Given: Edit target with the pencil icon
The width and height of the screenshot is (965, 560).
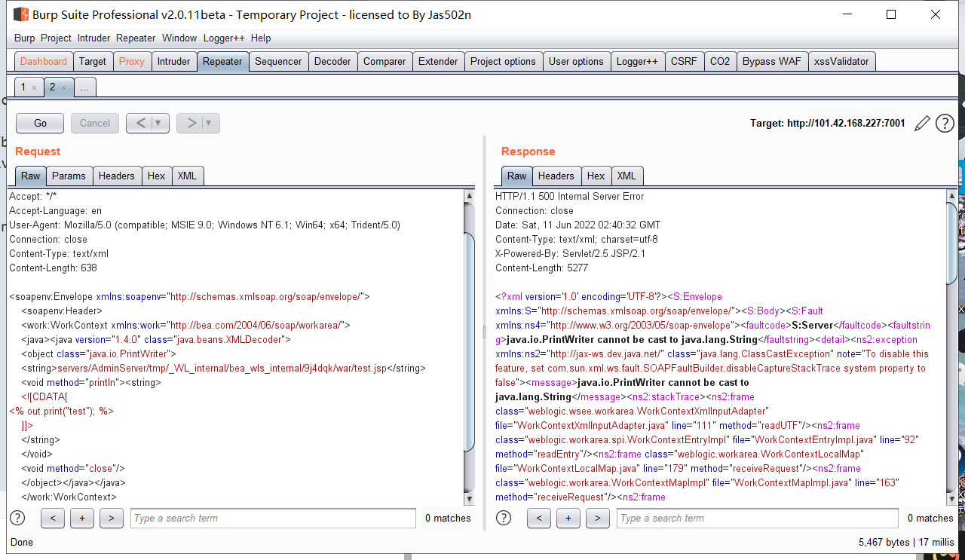Looking at the screenshot, I should 922,124.
